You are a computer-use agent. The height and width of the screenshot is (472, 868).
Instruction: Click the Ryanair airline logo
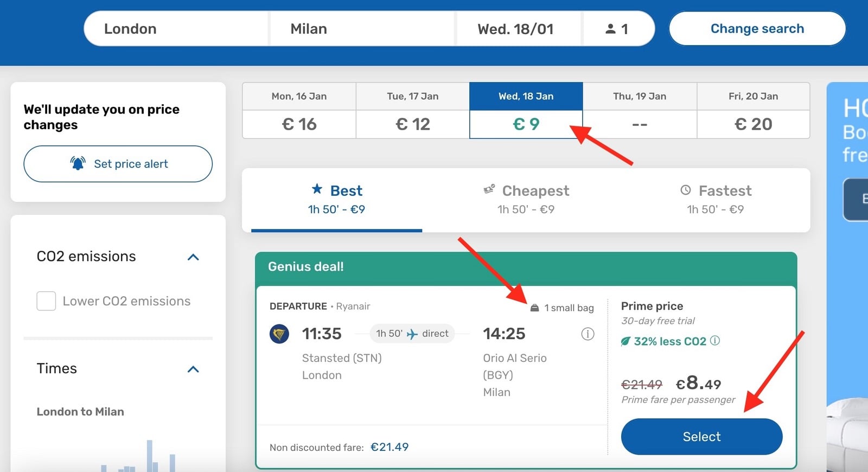click(x=279, y=334)
